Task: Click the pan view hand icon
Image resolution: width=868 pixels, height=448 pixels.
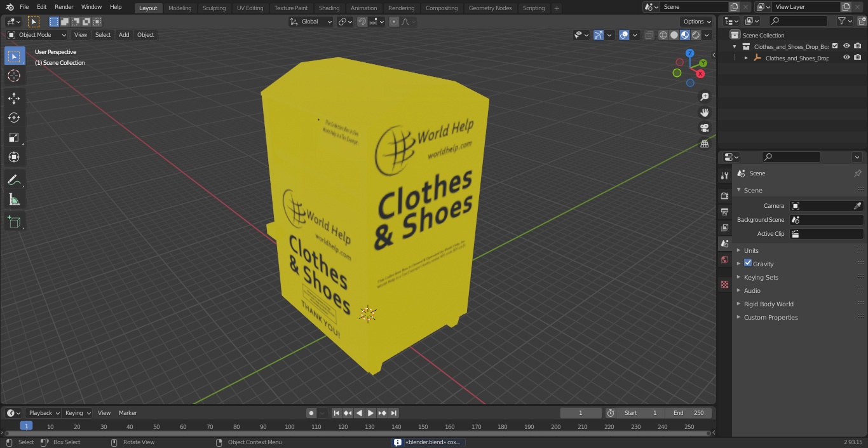Action: pos(704,112)
